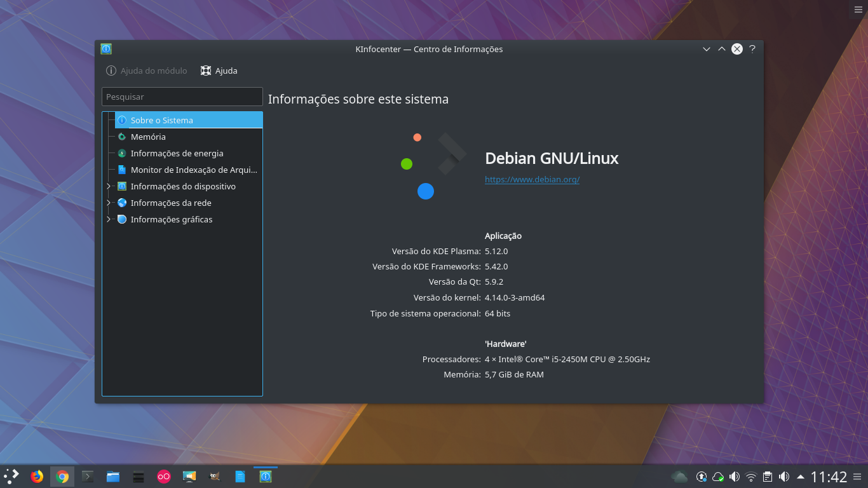Expand Informações do dispositivo tree branch

click(x=108, y=186)
